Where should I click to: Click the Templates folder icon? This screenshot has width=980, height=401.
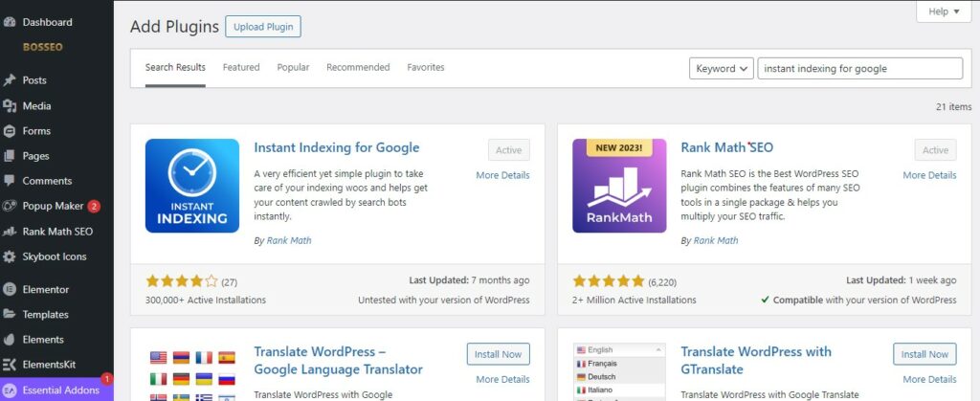point(9,314)
